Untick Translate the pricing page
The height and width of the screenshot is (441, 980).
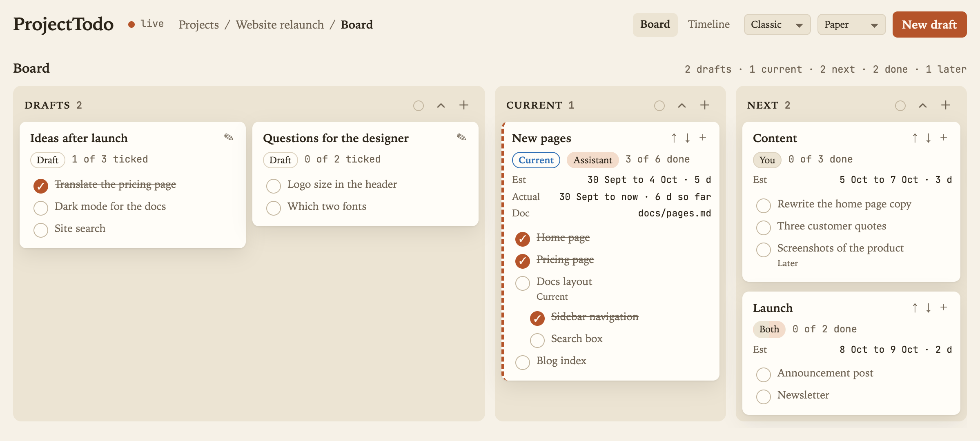pyautogui.click(x=41, y=186)
